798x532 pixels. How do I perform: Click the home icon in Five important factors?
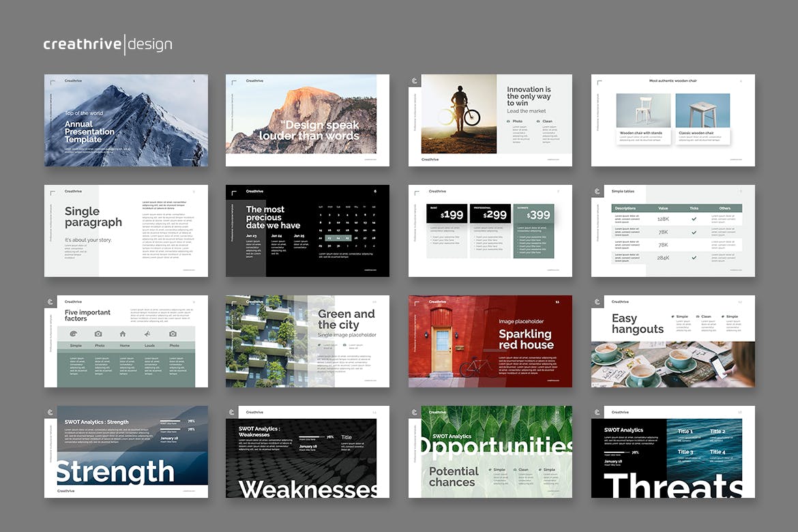click(x=123, y=334)
